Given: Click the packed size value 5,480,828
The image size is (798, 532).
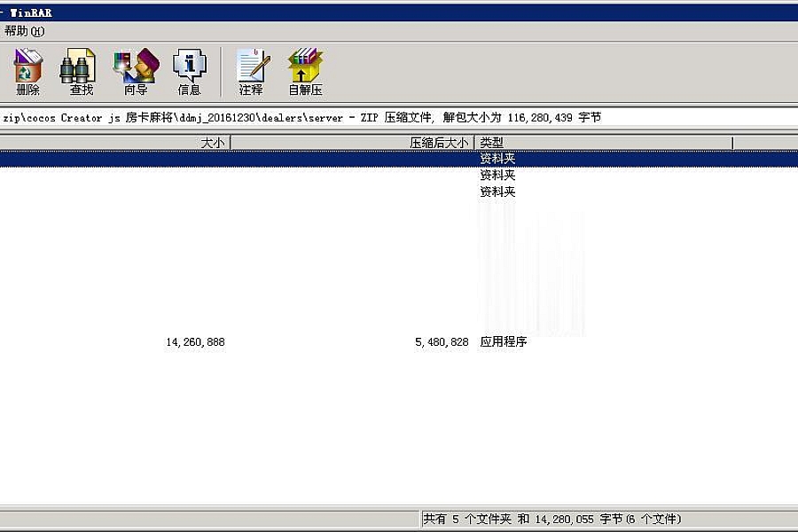Looking at the screenshot, I should point(442,342).
